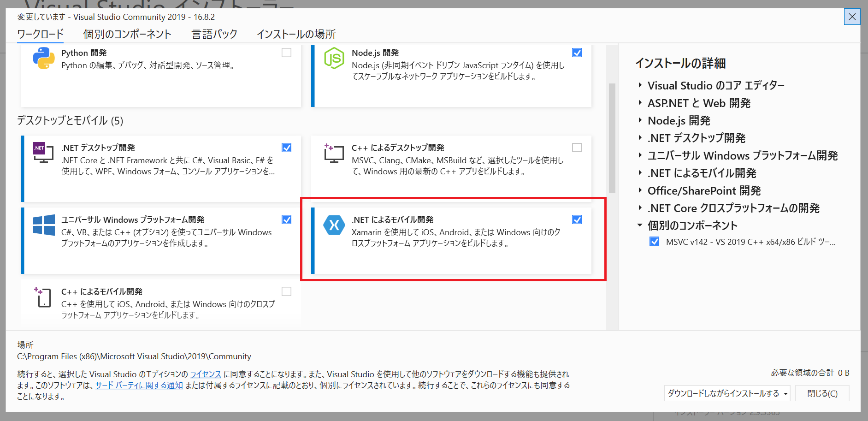Screen dimensions: 868x421
Task: Click the C++ mobile development icon
Action: point(43,297)
